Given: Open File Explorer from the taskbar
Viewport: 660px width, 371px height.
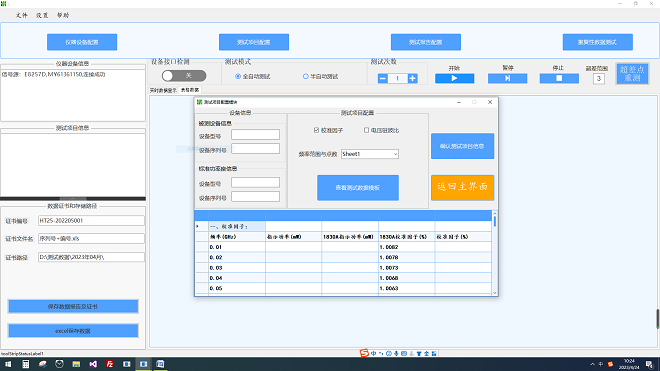Looking at the screenshot, I should click(x=76, y=364).
